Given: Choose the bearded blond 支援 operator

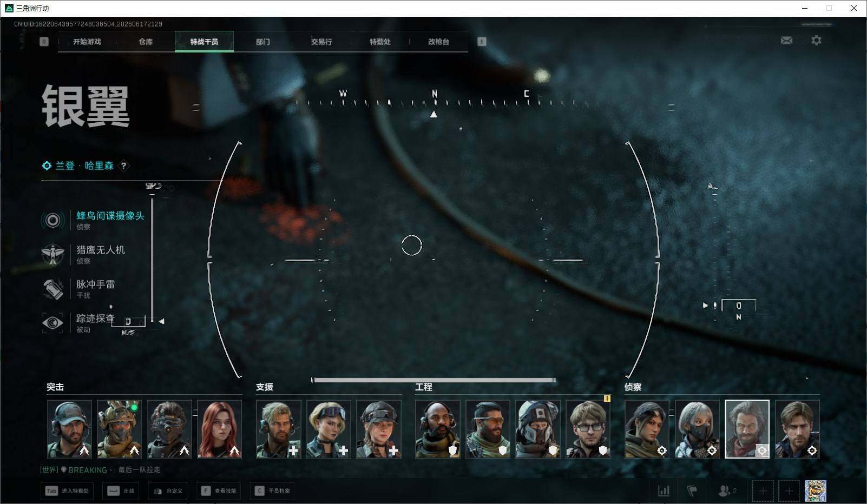Looking at the screenshot, I should click(279, 429).
